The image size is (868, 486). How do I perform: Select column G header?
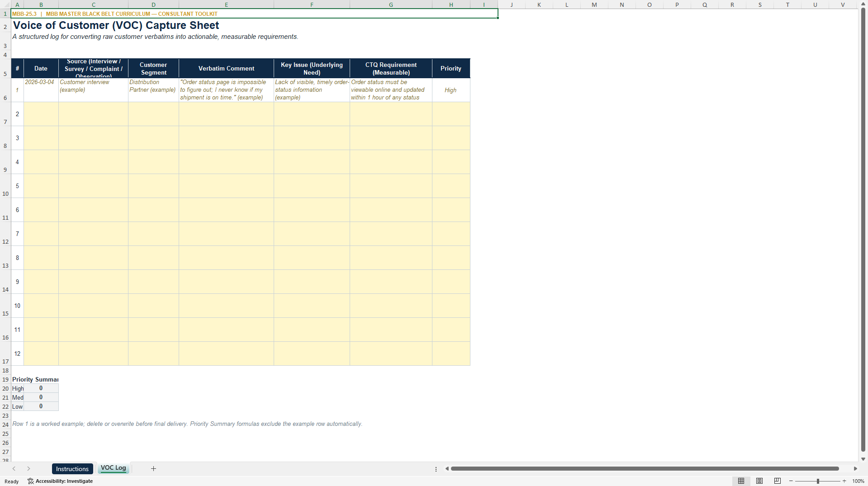[x=391, y=5]
